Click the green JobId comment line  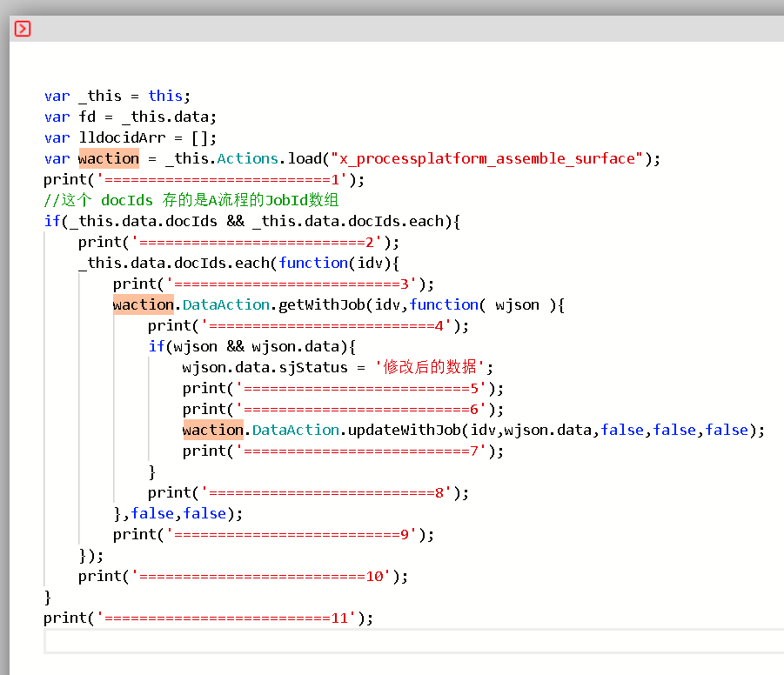[x=191, y=200]
